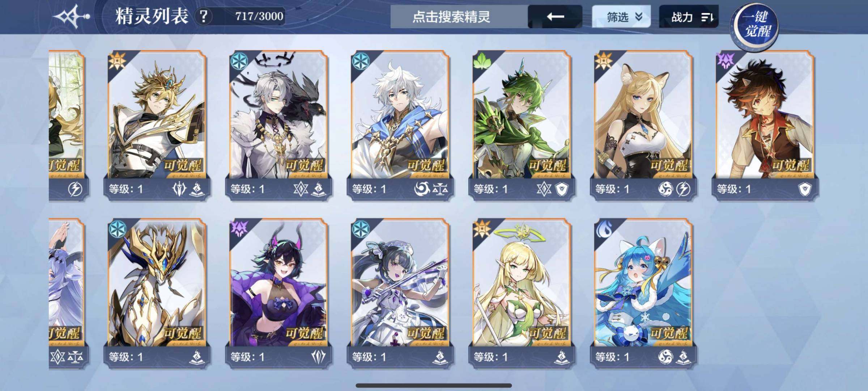Viewport: 868px width, 391px height.
Task: Select the violin-playing girl card
Action: [x=400, y=293]
